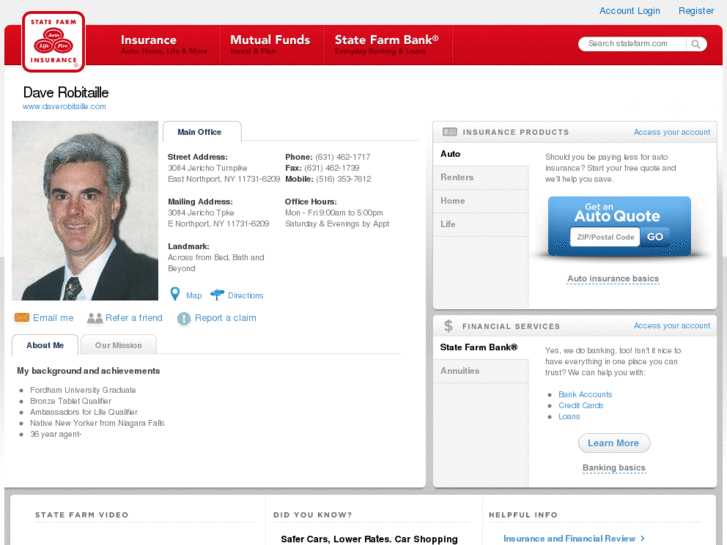Viewport: 727px width, 545px height.
Task: Click the Report a claim link
Action: pos(225,318)
